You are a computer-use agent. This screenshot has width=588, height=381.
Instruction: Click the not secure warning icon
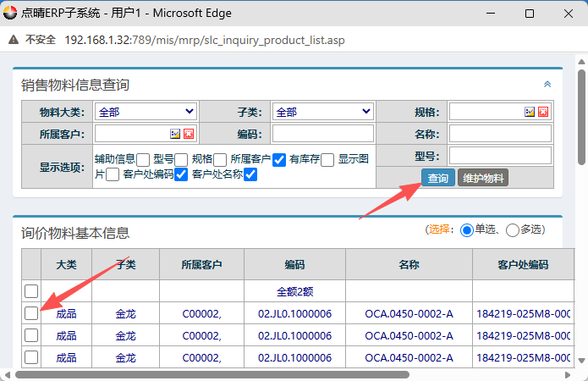click(14, 40)
